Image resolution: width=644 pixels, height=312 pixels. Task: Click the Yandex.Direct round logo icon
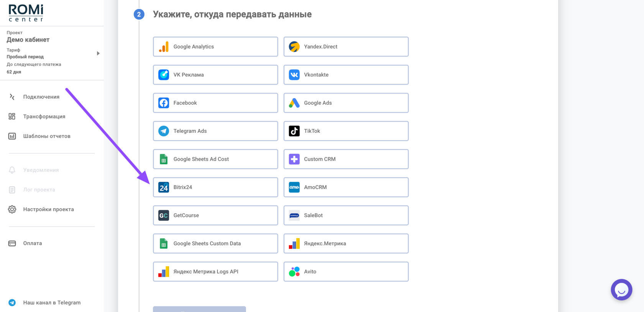point(294,47)
